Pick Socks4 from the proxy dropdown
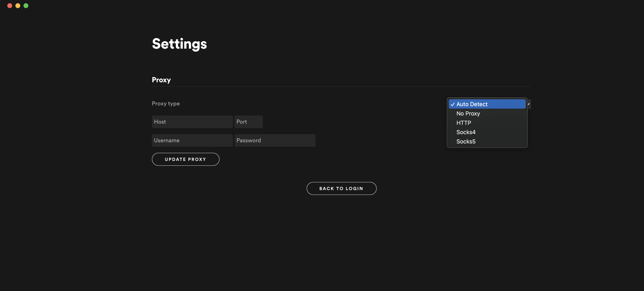Screen dimensions: 644x291 click(x=466, y=132)
